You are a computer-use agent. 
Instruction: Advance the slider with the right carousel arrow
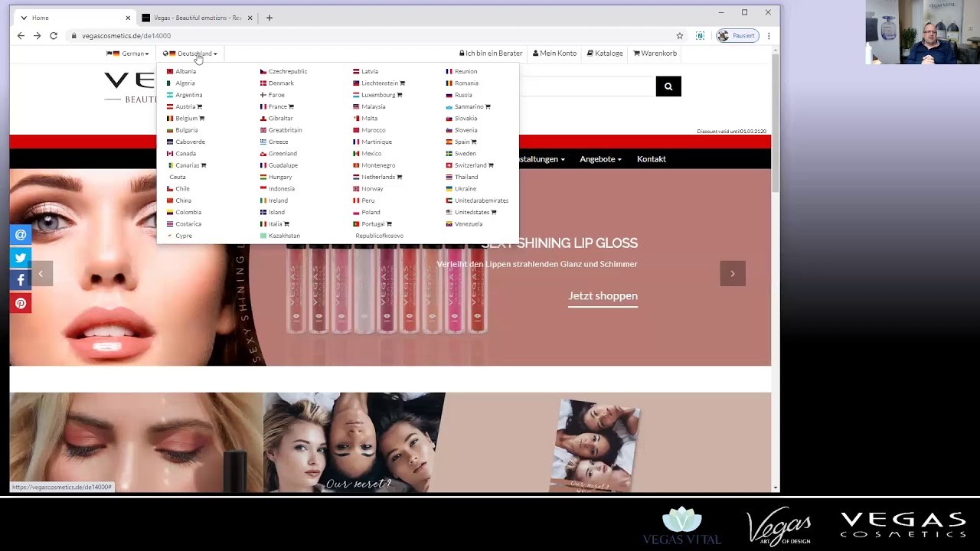pos(732,273)
